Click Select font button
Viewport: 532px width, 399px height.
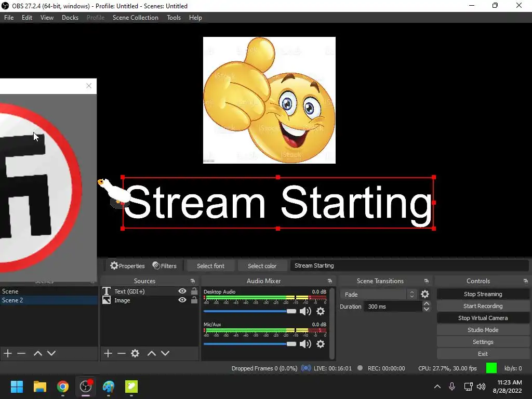[210, 266]
